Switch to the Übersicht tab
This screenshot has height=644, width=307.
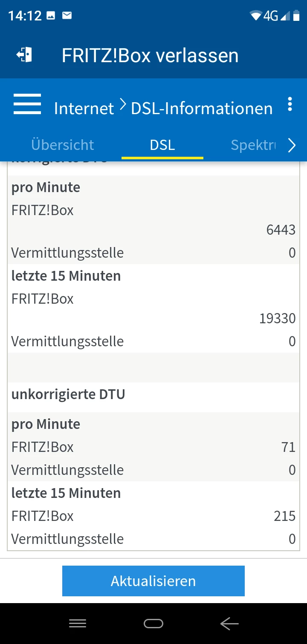point(63,145)
